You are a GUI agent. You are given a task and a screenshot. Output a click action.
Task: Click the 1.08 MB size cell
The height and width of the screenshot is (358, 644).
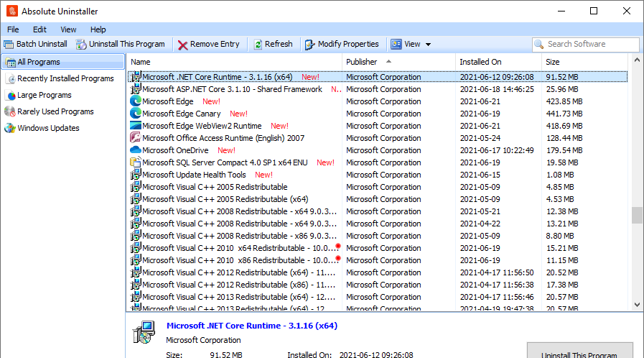(x=560, y=175)
